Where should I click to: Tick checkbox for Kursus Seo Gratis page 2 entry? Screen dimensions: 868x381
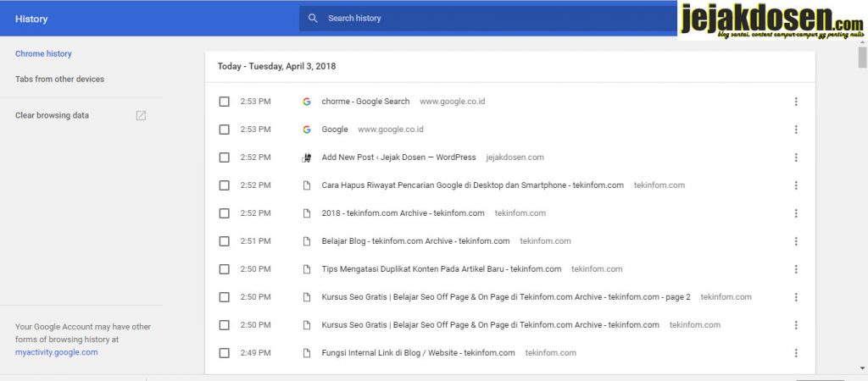click(x=224, y=297)
